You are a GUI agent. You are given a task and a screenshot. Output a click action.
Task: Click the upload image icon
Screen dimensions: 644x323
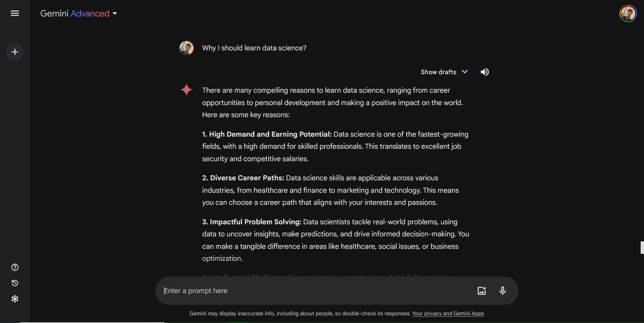pos(482,291)
